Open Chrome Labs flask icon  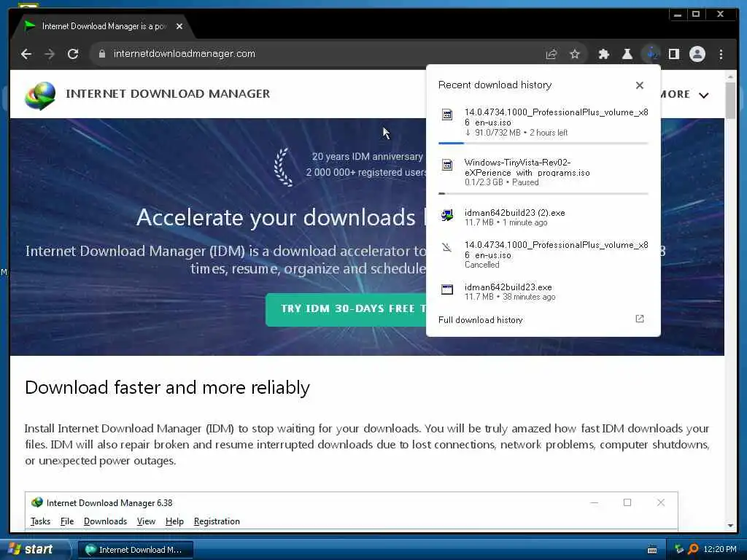[x=627, y=54]
